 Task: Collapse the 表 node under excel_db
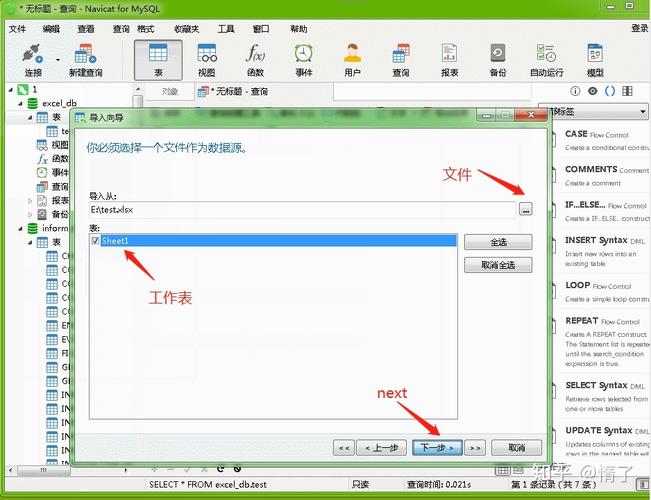30,118
